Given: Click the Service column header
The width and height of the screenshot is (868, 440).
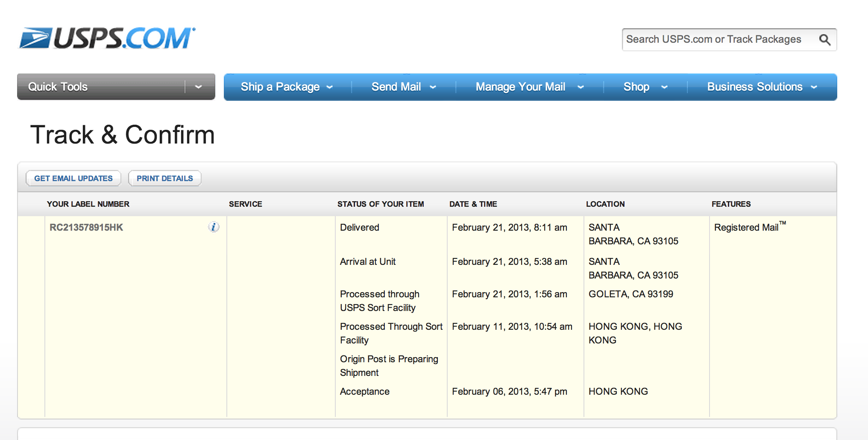Looking at the screenshot, I should (x=246, y=204).
